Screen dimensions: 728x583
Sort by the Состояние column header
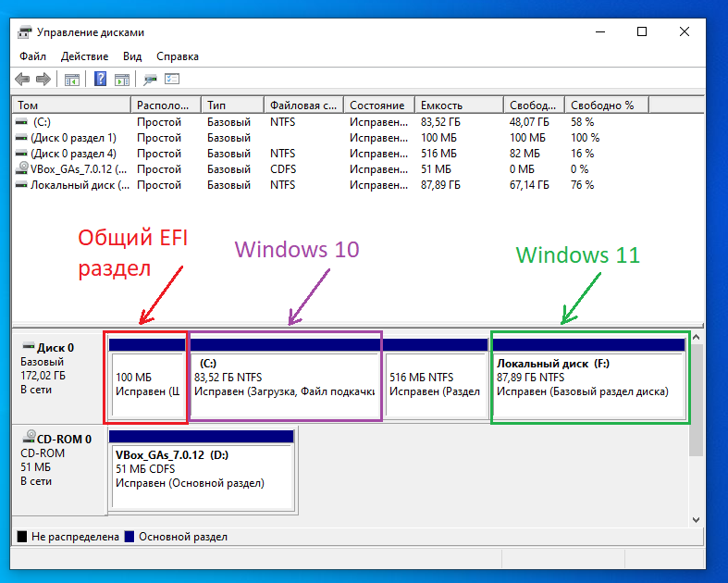coord(379,105)
